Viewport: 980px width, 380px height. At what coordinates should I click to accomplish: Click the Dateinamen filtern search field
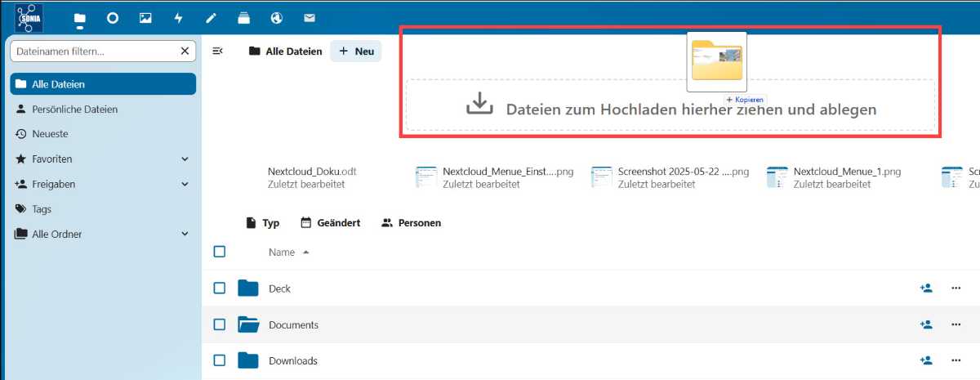pyautogui.click(x=94, y=51)
